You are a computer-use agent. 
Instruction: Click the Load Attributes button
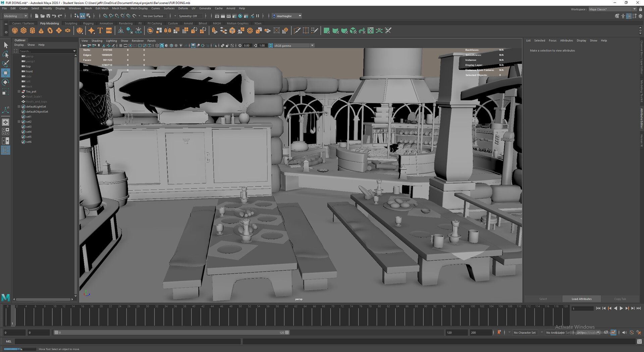pyautogui.click(x=582, y=299)
